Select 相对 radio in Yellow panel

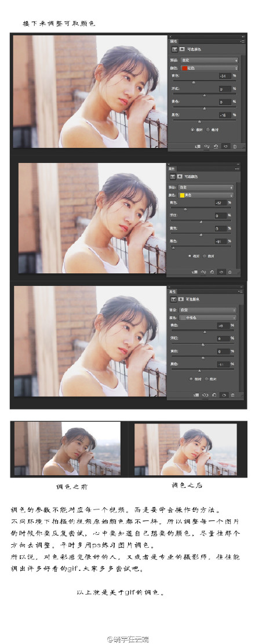(190, 256)
